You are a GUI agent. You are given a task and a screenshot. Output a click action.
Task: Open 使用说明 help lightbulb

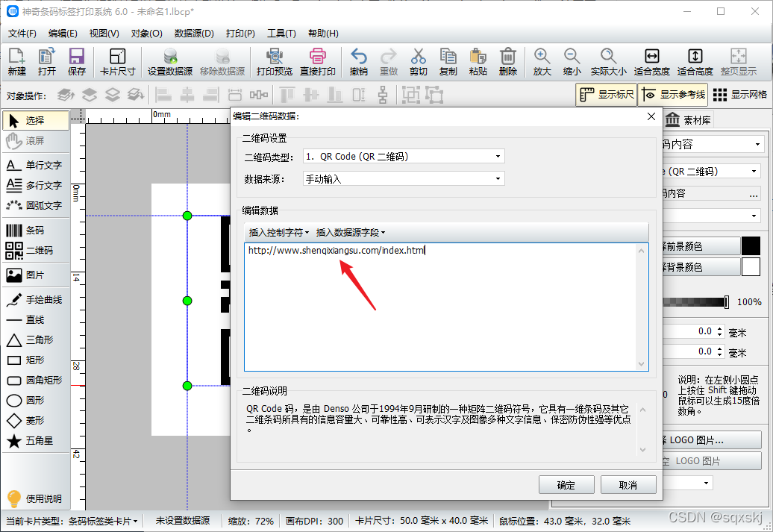[x=35, y=498]
